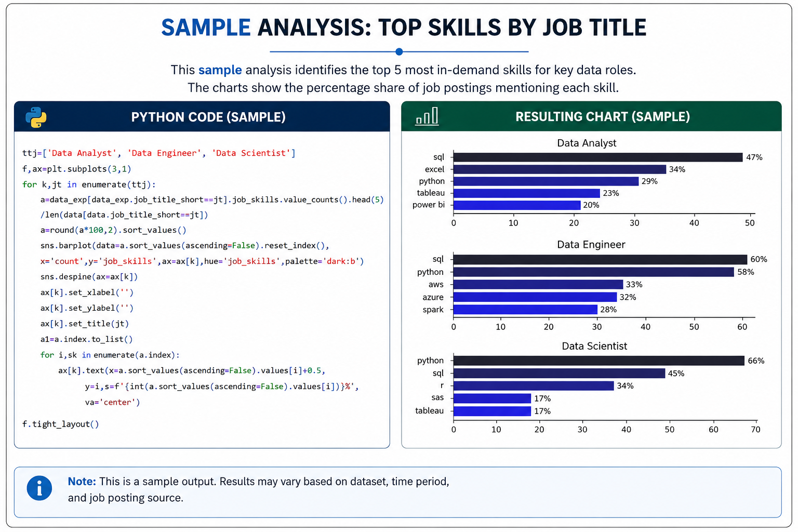Click the a=round(a*100,2).sort_values() line
The image size is (798, 532).
(113, 230)
